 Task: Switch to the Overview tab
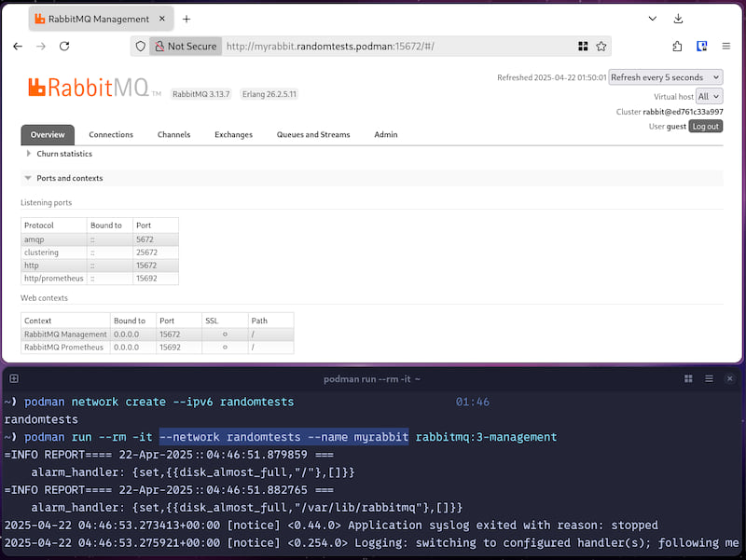coord(48,134)
